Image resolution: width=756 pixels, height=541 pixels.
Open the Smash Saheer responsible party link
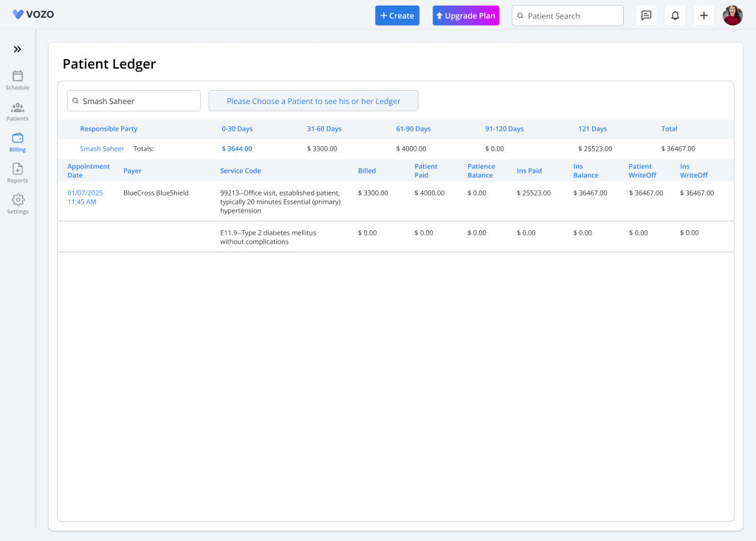pos(102,148)
